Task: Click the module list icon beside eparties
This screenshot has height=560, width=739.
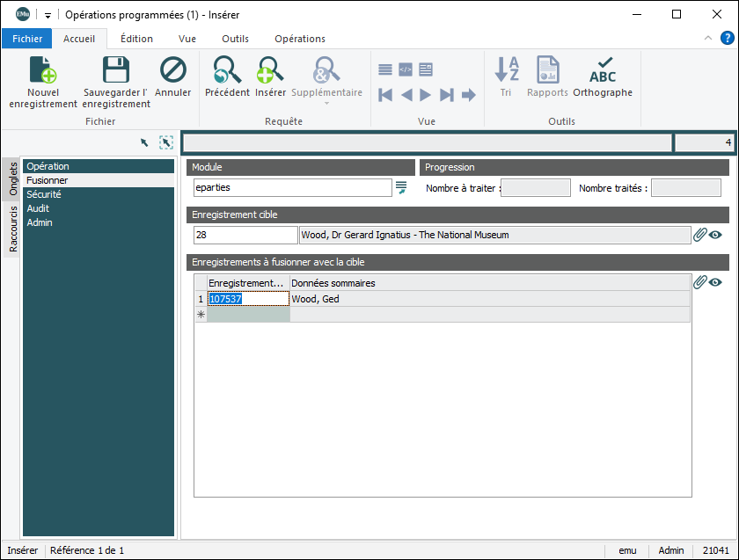Action: point(401,187)
